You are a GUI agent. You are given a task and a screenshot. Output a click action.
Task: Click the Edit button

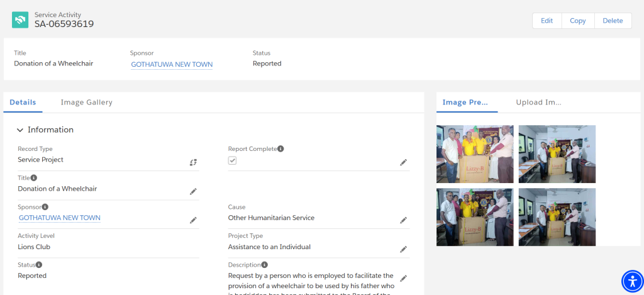point(547,21)
